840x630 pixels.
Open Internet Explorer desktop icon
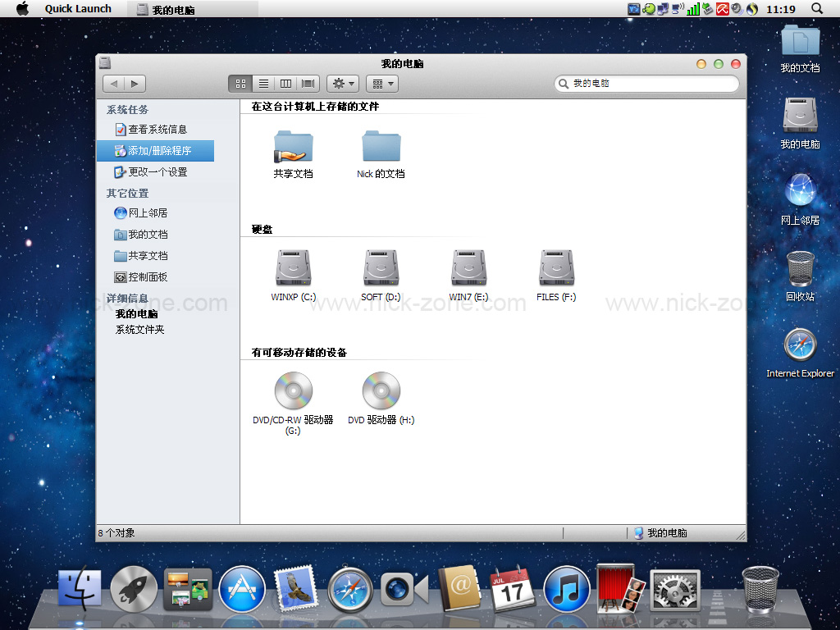(800, 354)
